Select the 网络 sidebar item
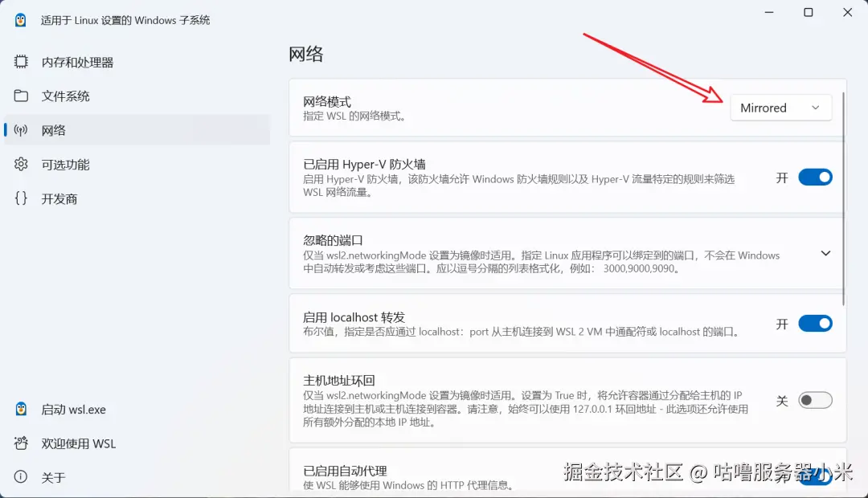The height and width of the screenshot is (498, 868). (137, 130)
